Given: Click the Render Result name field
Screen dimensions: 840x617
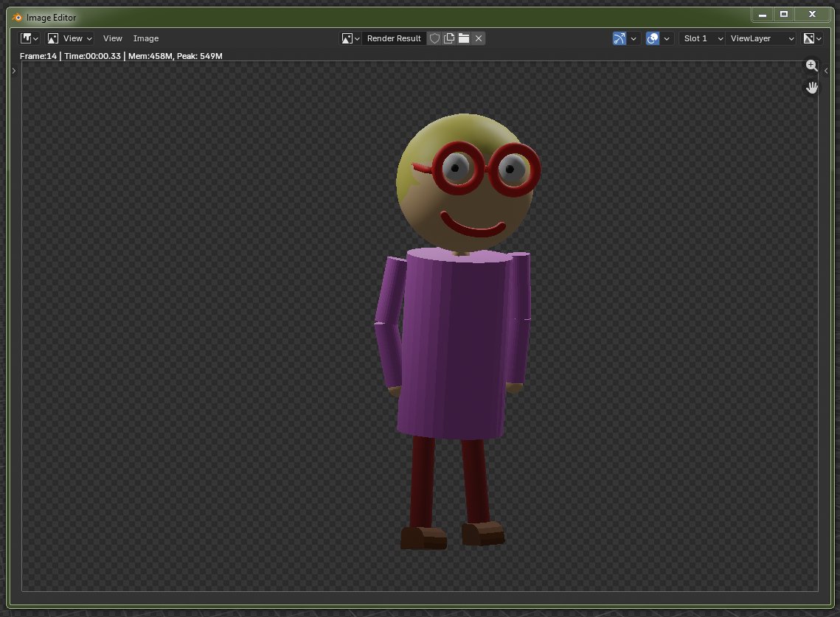Looking at the screenshot, I should pyautogui.click(x=394, y=38).
